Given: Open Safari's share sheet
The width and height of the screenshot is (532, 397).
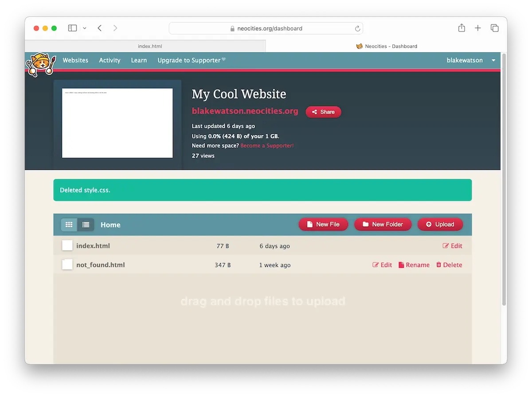Looking at the screenshot, I should [461, 28].
